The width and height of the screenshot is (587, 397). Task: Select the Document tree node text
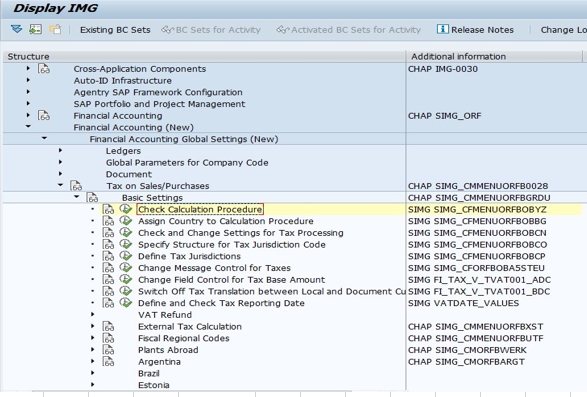pos(128,174)
